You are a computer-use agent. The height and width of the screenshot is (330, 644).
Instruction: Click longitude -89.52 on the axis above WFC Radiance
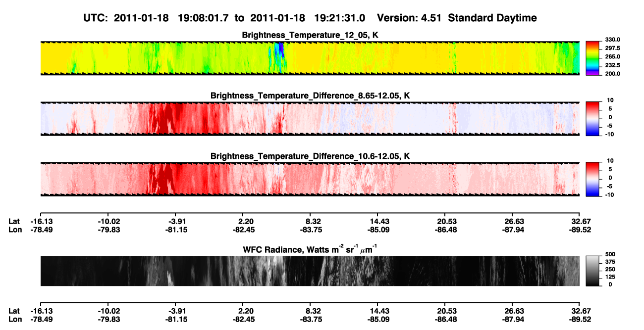click(581, 230)
